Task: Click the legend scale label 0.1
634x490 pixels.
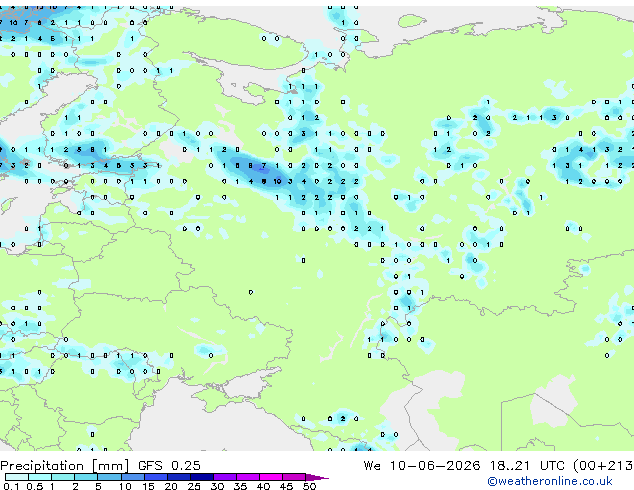Action: 11,486
